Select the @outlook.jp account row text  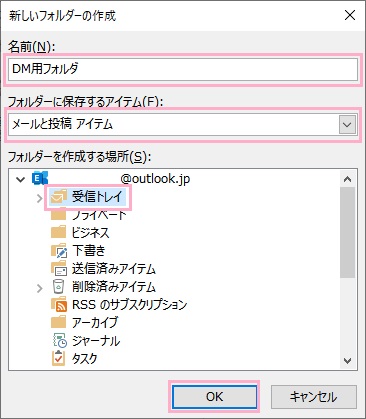click(x=155, y=179)
